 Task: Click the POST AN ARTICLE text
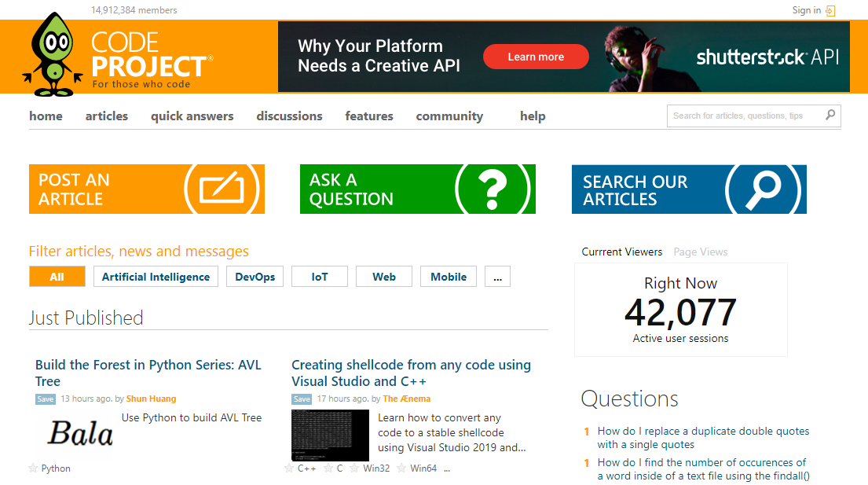click(74, 189)
